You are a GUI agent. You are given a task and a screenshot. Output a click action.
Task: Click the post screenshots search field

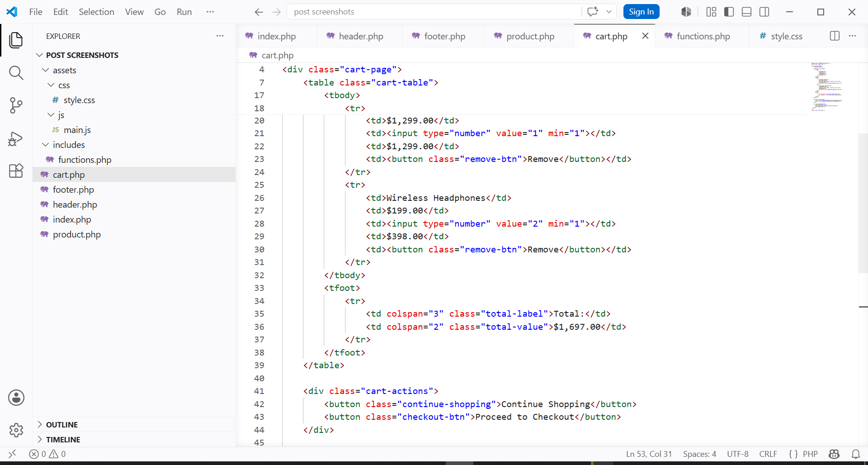pyautogui.click(x=434, y=12)
